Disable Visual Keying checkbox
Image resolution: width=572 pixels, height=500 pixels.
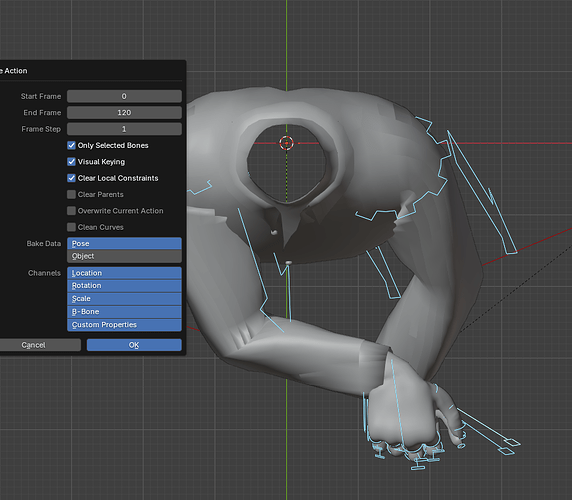[72, 162]
